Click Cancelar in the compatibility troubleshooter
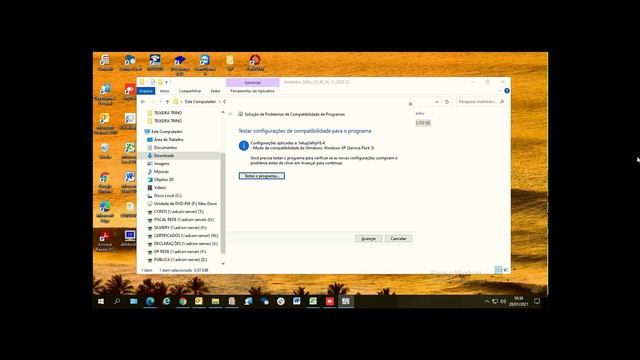The height and width of the screenshot is (360, 640). (398, 238)
